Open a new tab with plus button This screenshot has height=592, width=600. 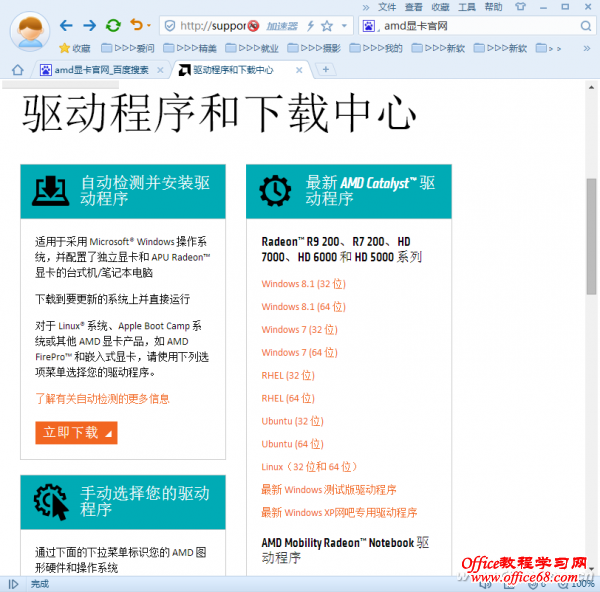pyautogui.click(x=326, y=69)
